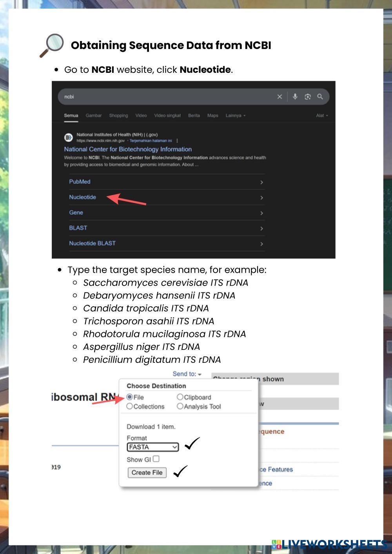
Task: Click the chevron arrow on Gene row
Action: pos(261,213)
